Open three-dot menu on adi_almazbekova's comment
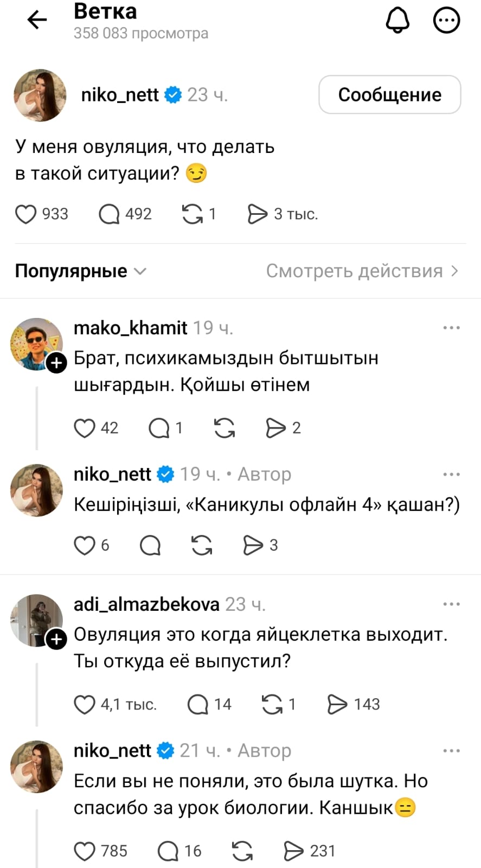The image size is (481, 868). [x=451, y=604]
